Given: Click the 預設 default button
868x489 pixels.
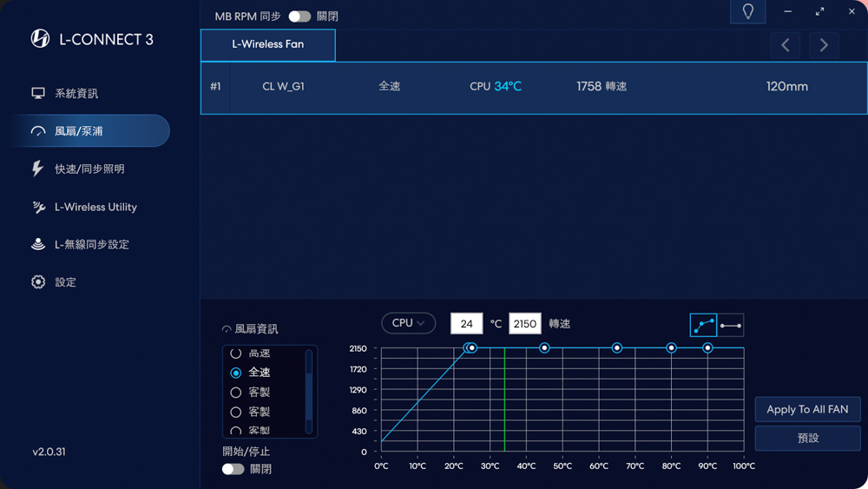Looking at the screenshot, I should (x=807, y=438).
